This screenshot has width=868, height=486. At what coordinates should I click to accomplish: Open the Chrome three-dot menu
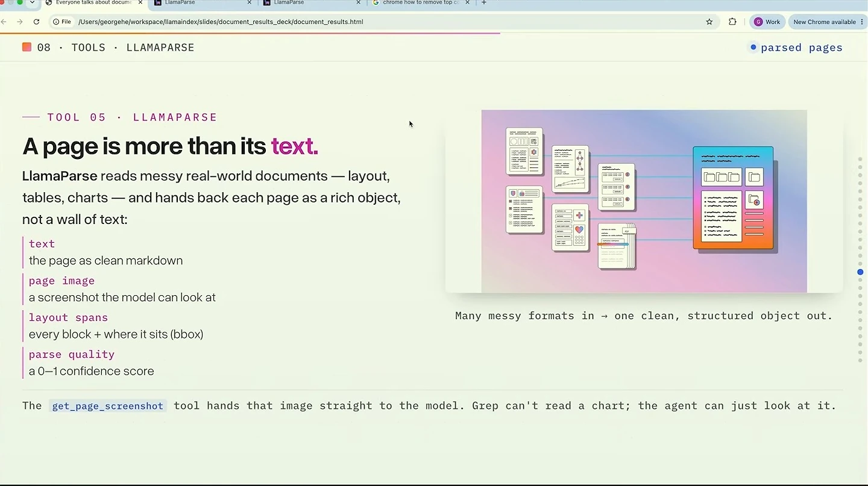(862, 22)
